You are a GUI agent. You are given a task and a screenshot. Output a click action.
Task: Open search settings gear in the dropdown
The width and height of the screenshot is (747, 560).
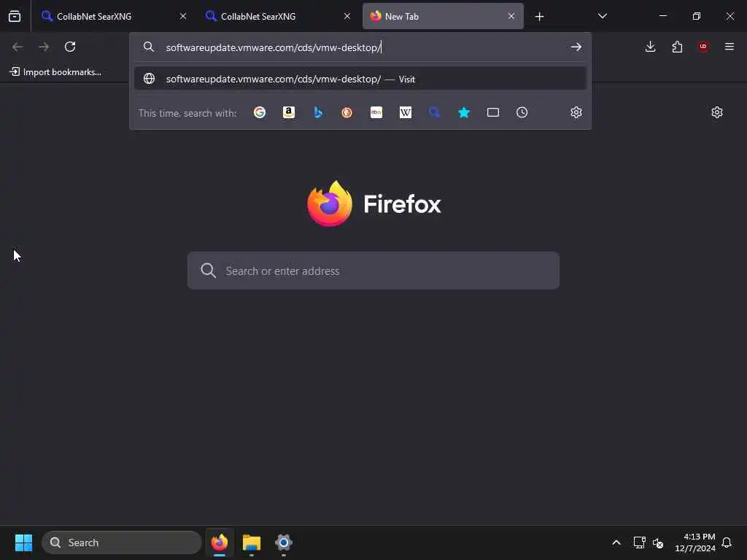click(x=576, y=112)
